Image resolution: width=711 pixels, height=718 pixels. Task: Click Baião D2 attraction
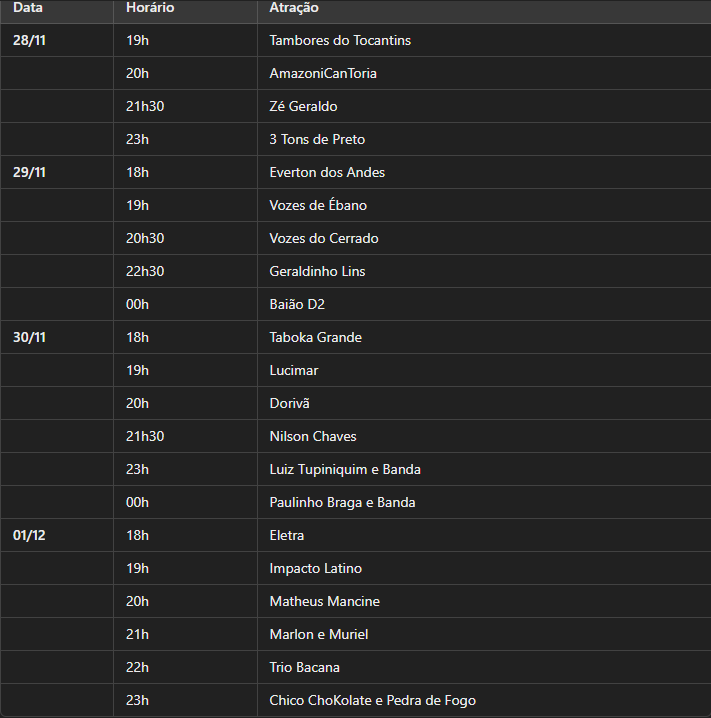(297, 304)
